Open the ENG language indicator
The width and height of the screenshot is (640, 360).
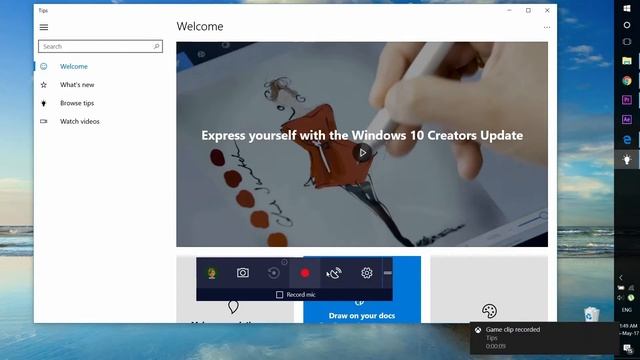pyautogui.click(x=627, y=310)
